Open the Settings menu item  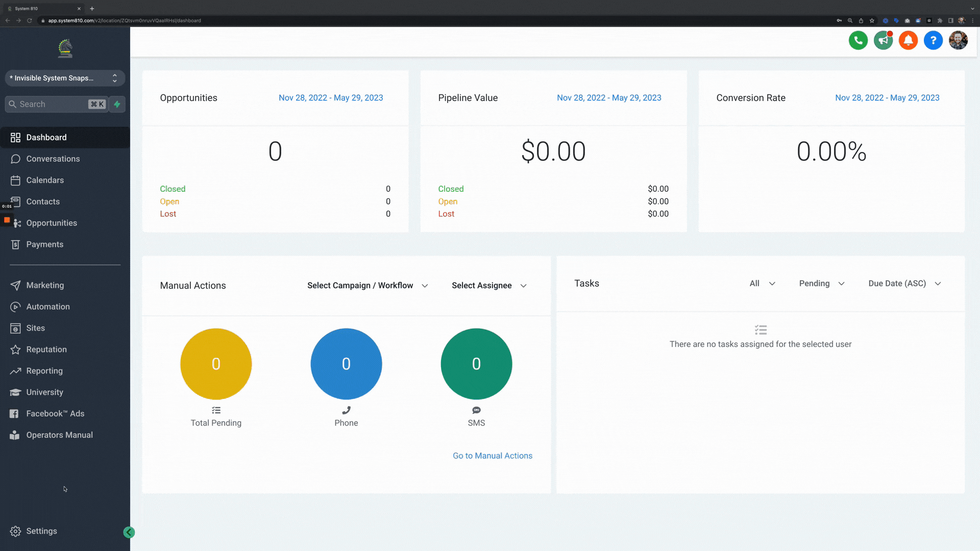[41, 531]
